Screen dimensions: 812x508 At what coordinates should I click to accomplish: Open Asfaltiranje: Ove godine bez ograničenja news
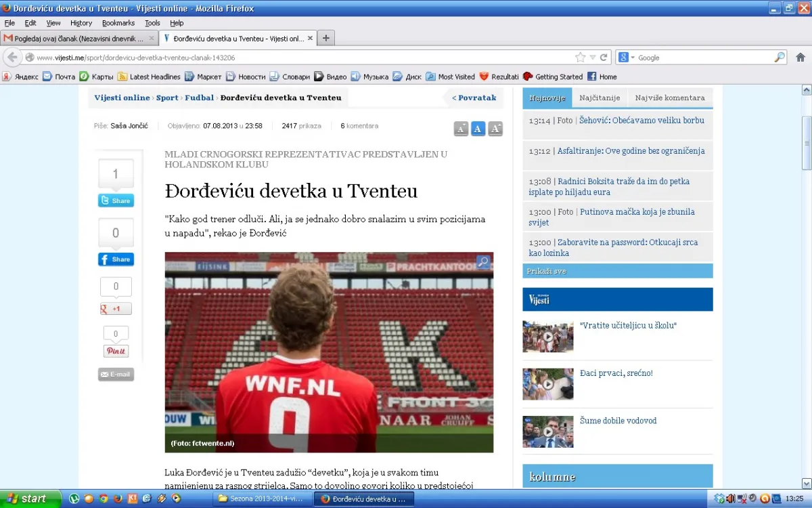[631, 150]
